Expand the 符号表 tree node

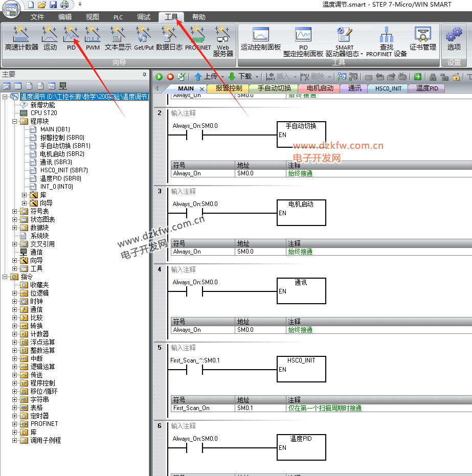click(x=15, y=211)
